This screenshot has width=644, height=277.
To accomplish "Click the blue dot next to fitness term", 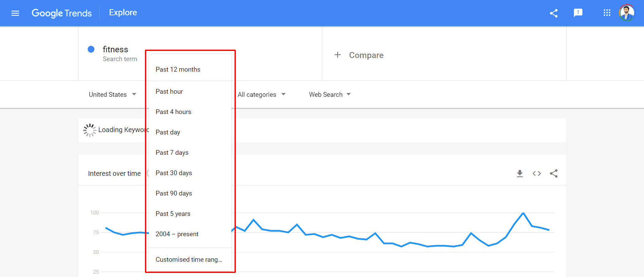I will click(x=91, y=49).
